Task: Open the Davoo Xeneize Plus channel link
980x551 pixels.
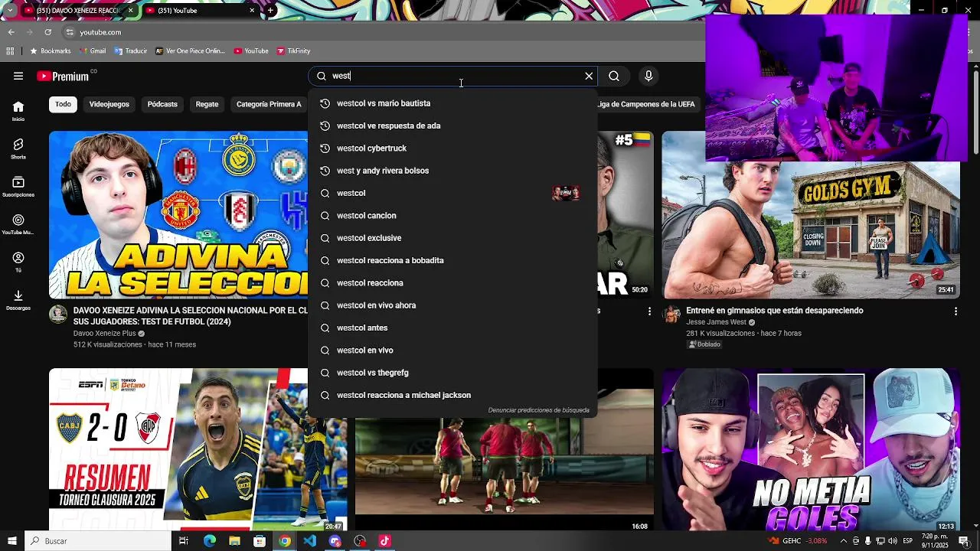Action: (104, 334)
